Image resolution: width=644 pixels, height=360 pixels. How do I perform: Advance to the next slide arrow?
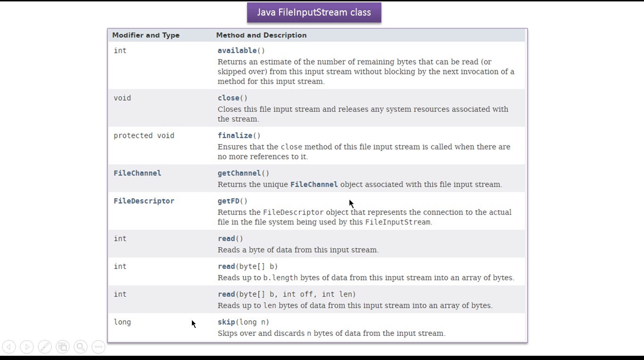(x=27, y=347)
